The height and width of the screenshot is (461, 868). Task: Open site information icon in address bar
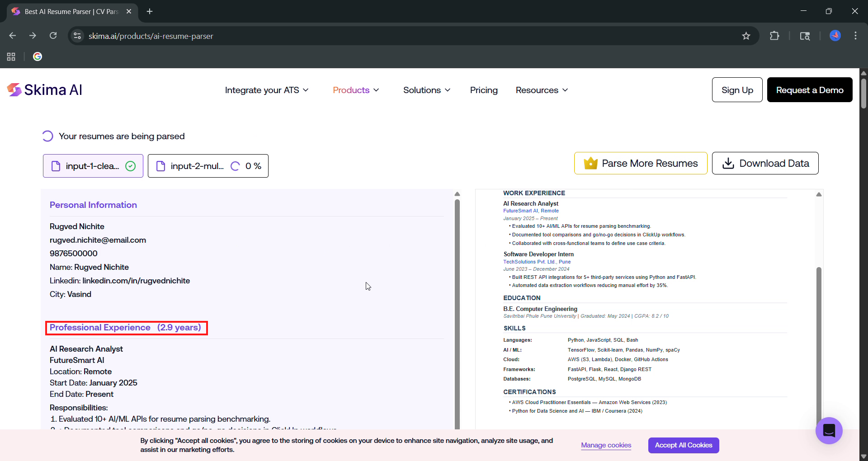[77, 36]
